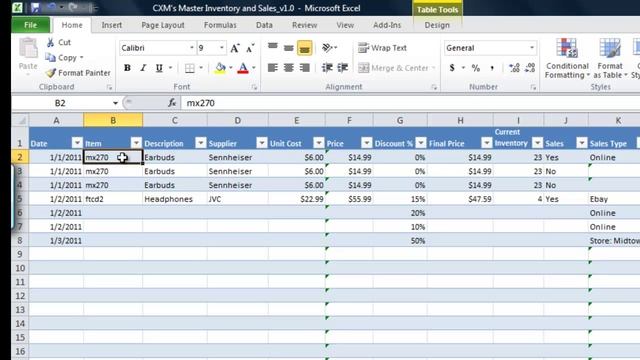Toggle Bold formatting

click(127, 68)
